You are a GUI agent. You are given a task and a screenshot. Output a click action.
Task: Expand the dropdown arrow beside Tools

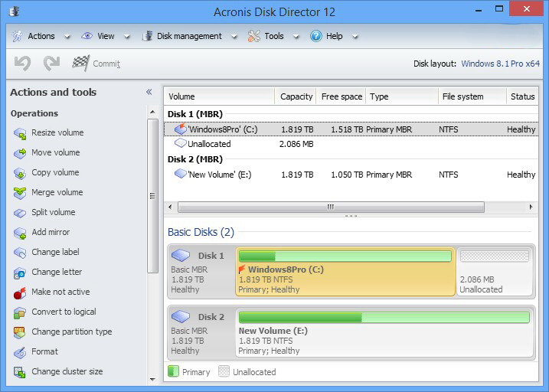pos(294,37)
